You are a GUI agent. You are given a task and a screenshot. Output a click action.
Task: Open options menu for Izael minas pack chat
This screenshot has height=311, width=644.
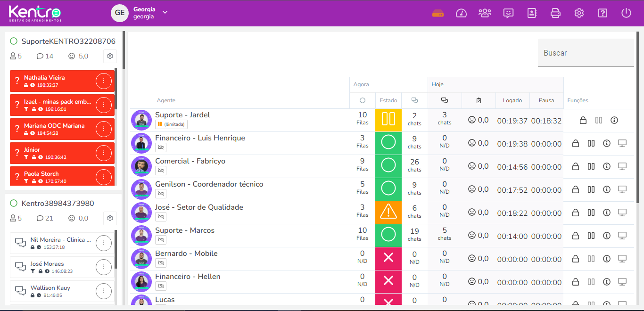coord(104,105)
